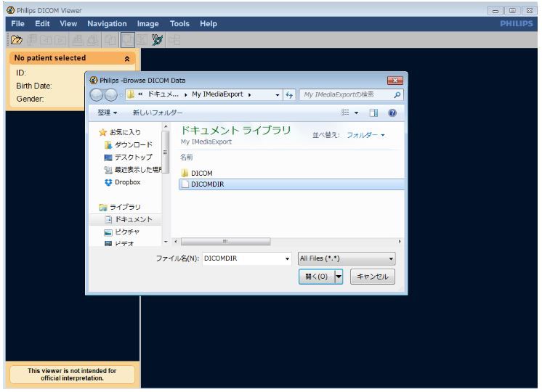Select 最近表示した場所 in the navigation pane

(137, 170)
